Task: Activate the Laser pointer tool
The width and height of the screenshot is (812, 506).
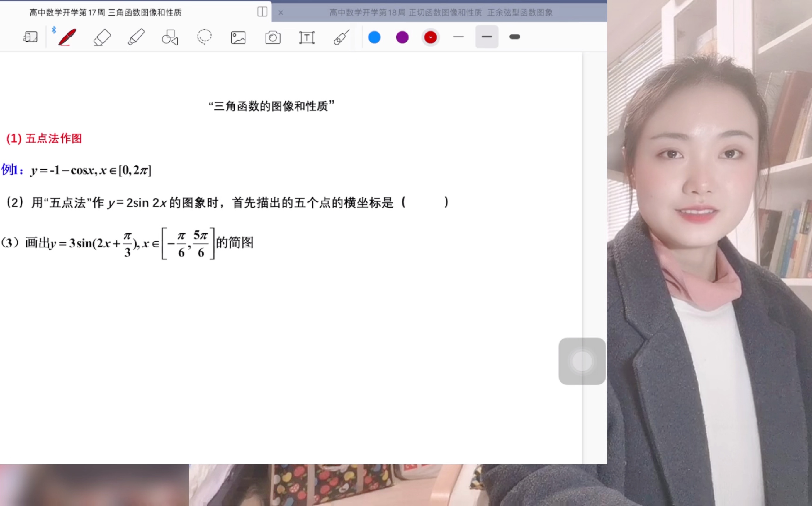Action: (341, 37)
